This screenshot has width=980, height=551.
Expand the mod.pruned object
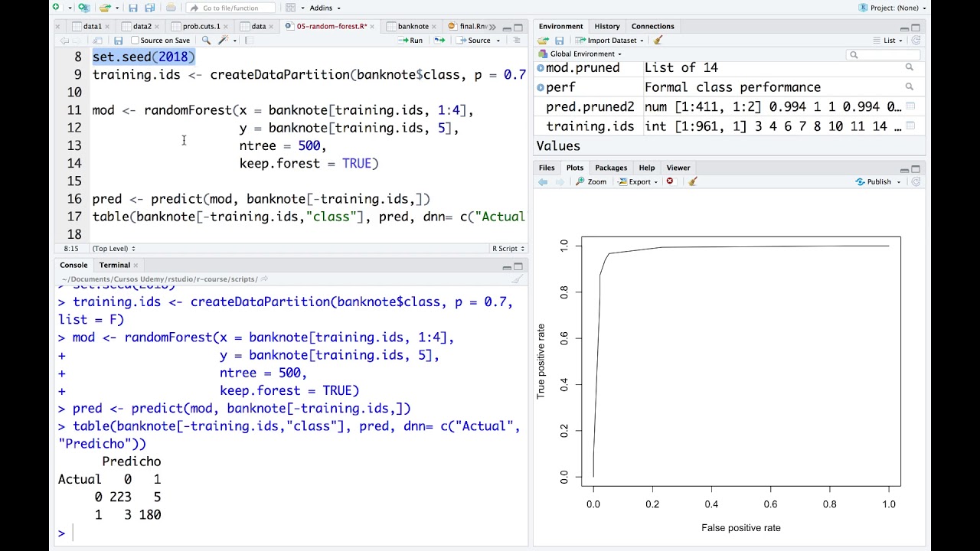tap(541, 67)
